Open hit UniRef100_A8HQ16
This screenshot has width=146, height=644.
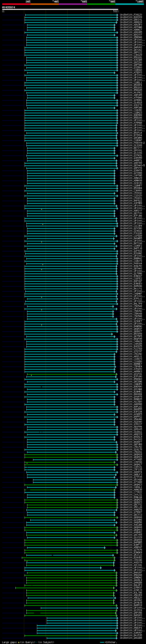131,22
